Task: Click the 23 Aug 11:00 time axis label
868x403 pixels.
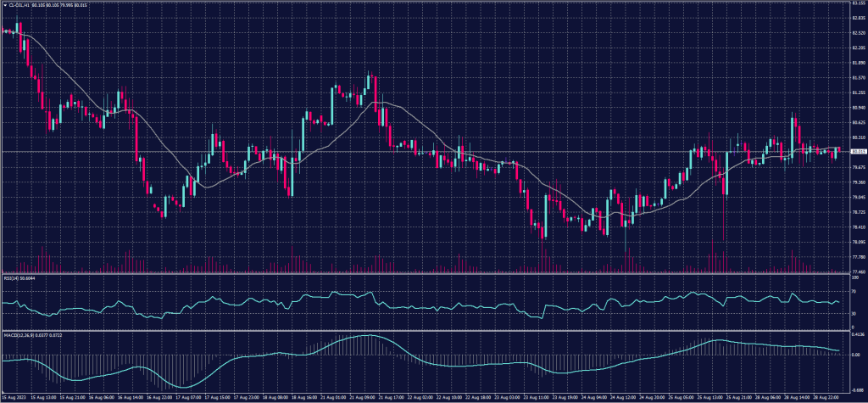Action: coord(536,398)
